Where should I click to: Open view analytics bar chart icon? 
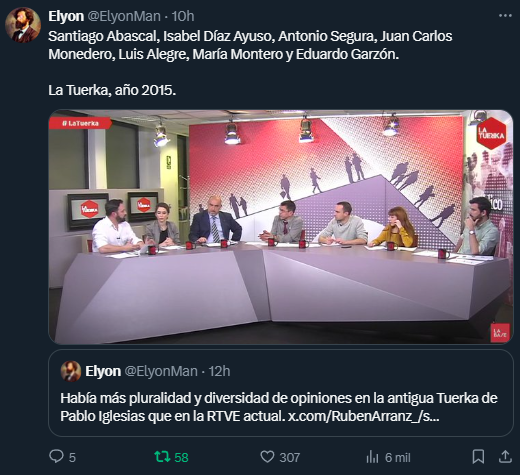coord(372,457)
